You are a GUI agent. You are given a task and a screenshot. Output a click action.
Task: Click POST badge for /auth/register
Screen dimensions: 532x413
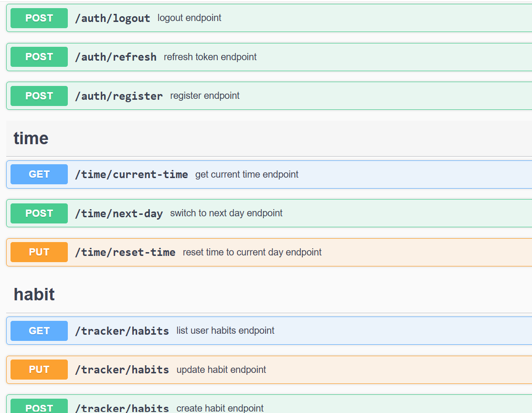39,96
